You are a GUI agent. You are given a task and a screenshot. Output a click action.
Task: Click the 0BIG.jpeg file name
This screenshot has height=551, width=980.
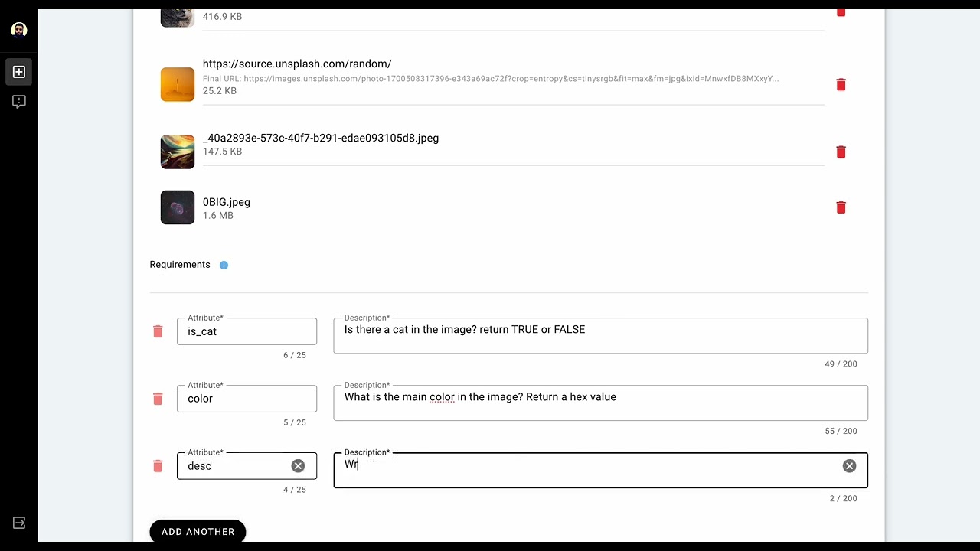[x=227, y=202]
